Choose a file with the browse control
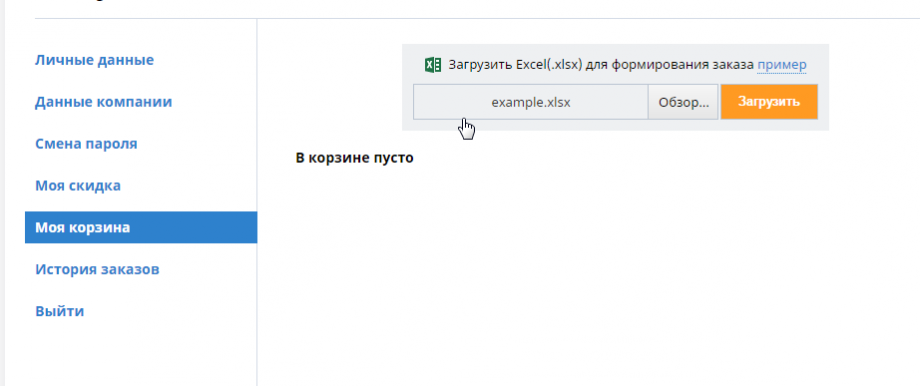Viewport: 920px width, 386px height. click(684, 102)
